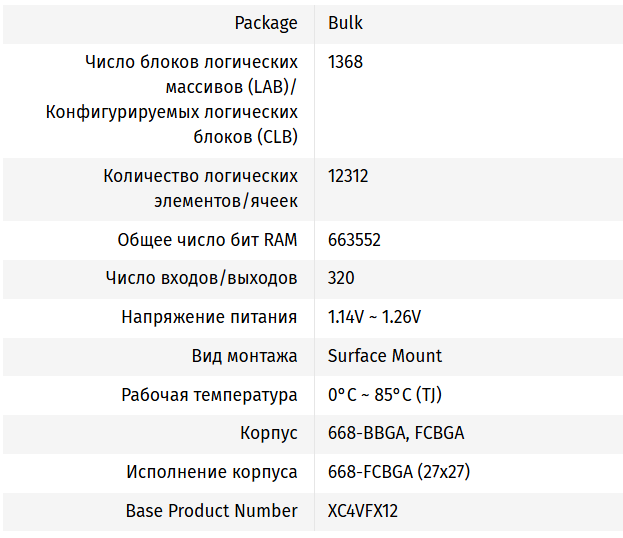Select the voltage value 1.14V ~ 1.26V

coord(374,317)
